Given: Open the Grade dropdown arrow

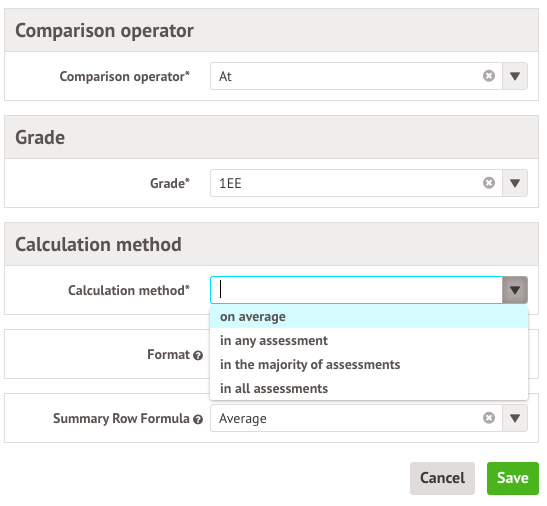Looking at the screenshot, I should click(515, 183).
